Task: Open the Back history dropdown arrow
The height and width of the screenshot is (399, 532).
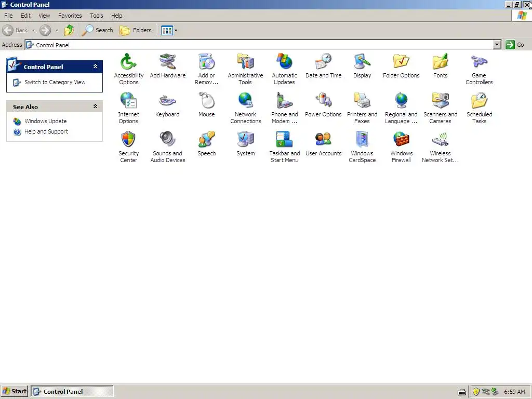Action: pos(34,30)
